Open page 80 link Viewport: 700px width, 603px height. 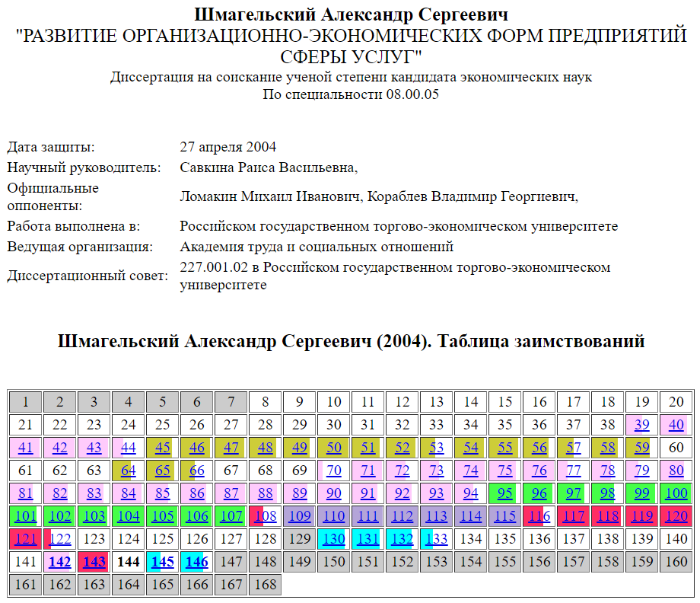point(676,470)
